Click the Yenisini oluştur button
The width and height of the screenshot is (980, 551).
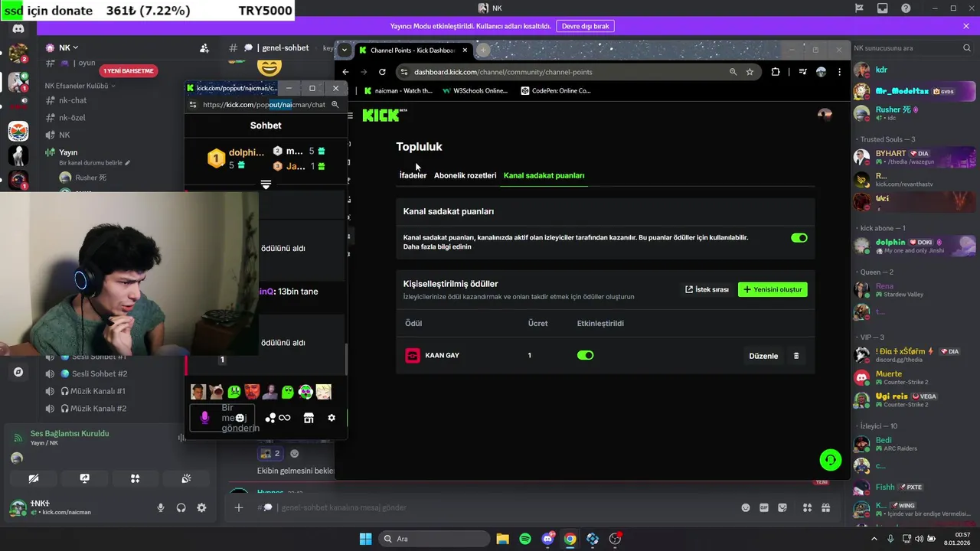pos(773,289)
